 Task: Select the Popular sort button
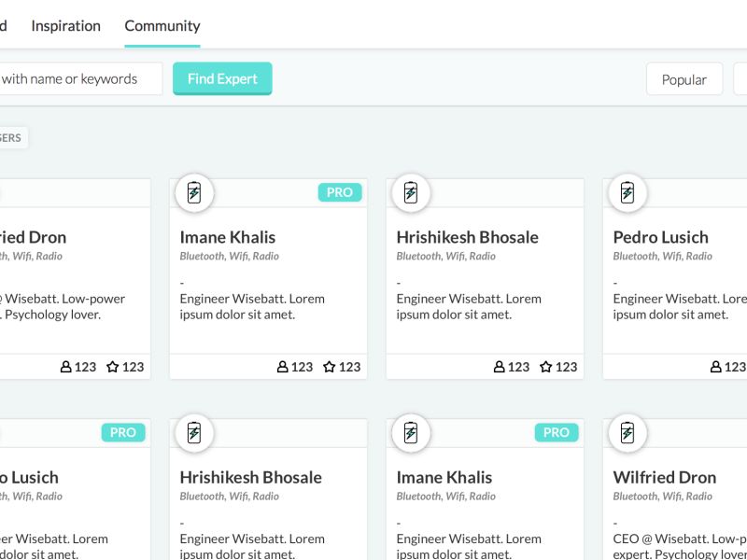click(684, 79)
